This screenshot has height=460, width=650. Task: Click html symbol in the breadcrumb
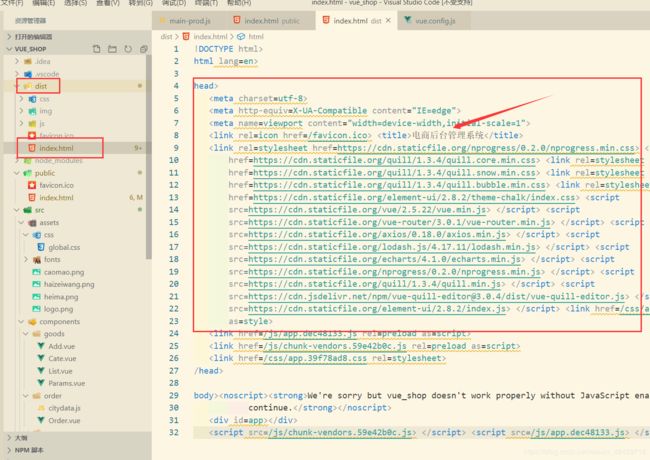coord(256,36)
